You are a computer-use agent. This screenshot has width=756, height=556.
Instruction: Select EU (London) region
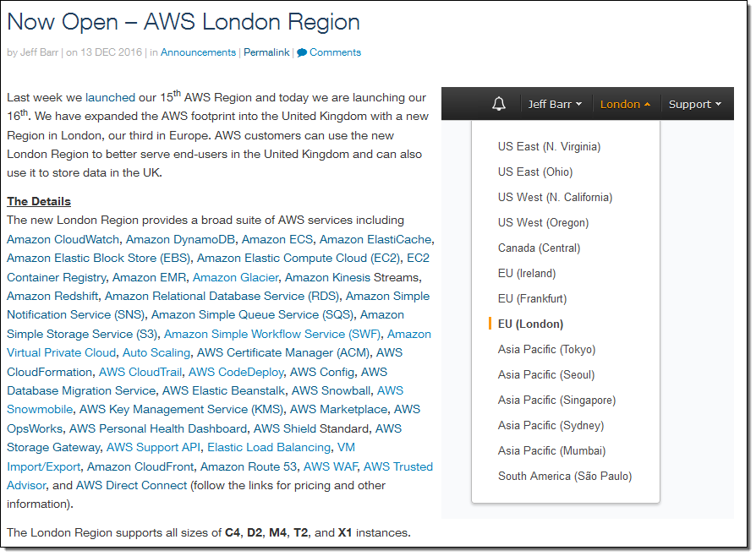pos(530,324)
